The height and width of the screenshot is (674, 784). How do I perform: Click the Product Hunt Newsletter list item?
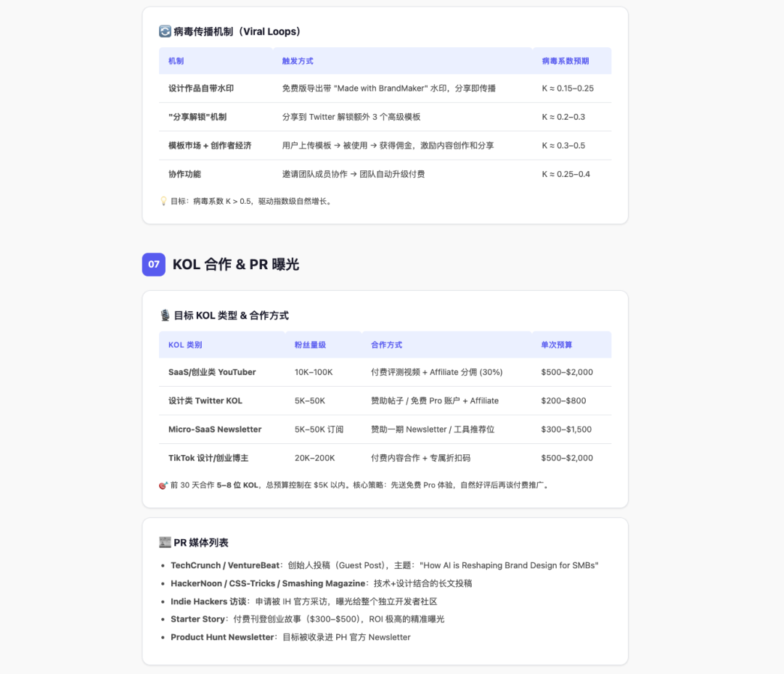(x=290, y=637)
